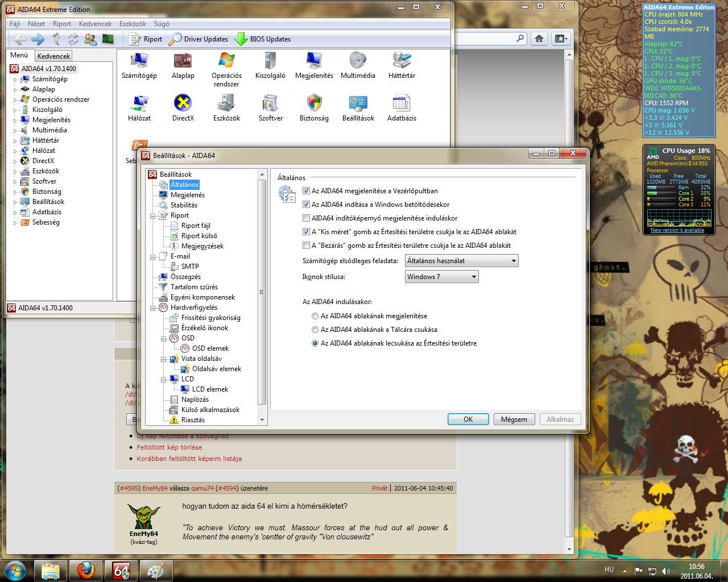Enable the "Bezárás" gomb checkbox
728x582 pixels.
point(307,246)
